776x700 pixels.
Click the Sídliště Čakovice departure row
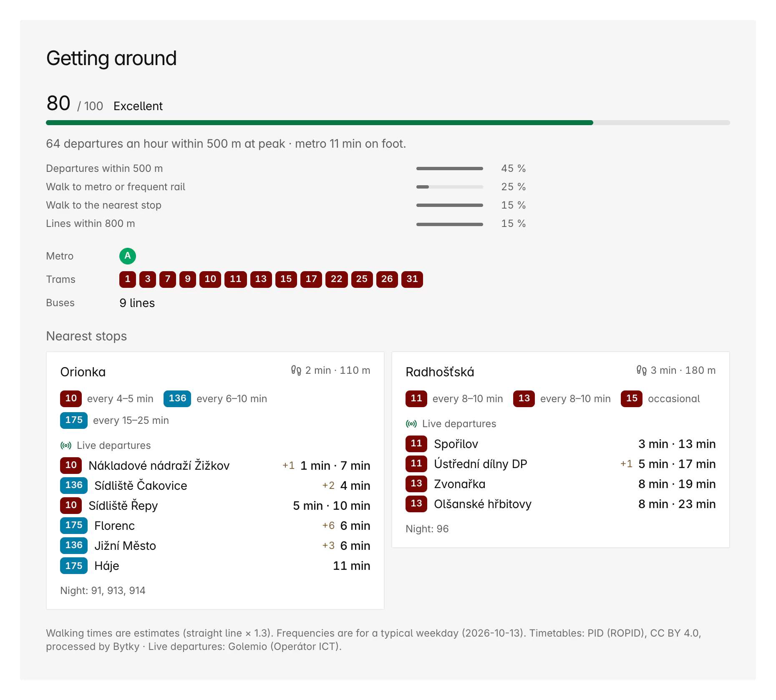[215, 486]
